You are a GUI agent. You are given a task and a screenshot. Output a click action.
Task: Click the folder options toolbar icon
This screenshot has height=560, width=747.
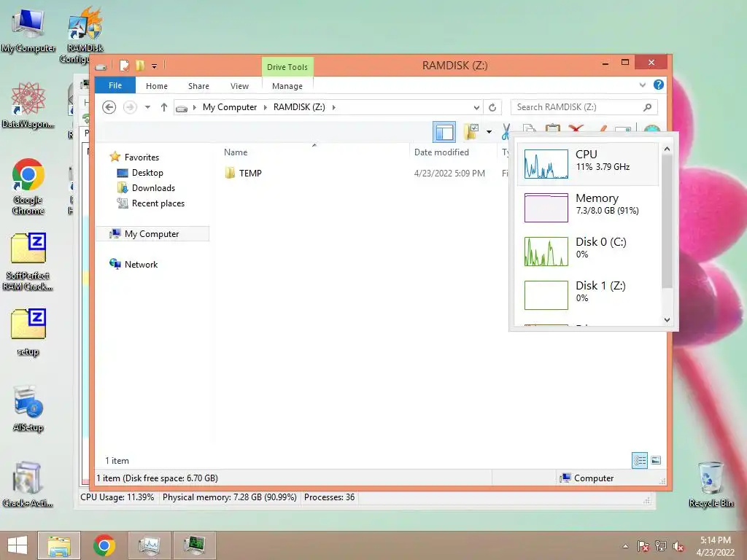point(471,132)
